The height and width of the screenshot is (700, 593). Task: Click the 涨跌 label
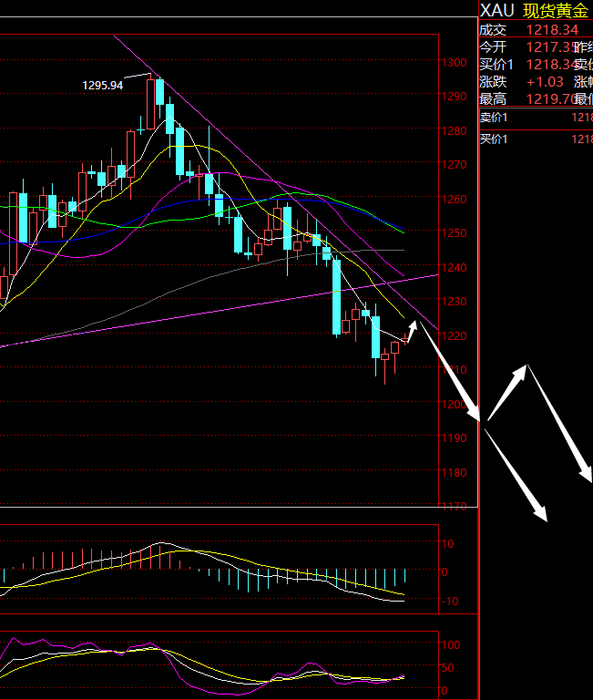493,82
